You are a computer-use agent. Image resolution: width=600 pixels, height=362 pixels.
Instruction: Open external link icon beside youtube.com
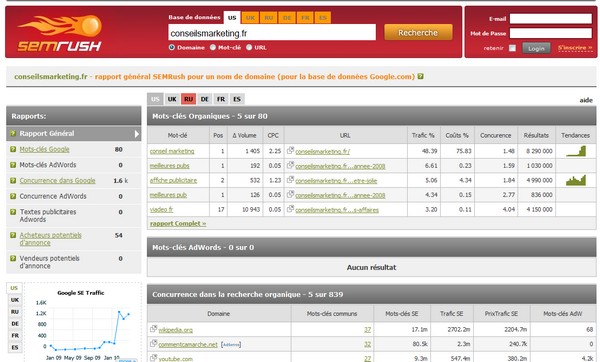click(153, 358)
